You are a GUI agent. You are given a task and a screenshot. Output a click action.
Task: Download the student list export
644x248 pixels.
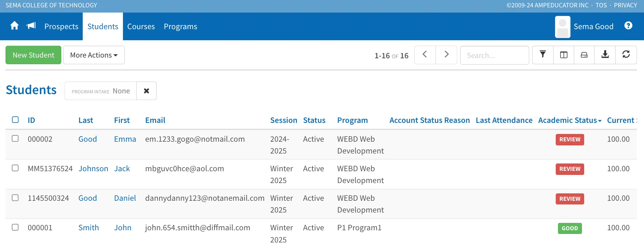click(605, 55)
